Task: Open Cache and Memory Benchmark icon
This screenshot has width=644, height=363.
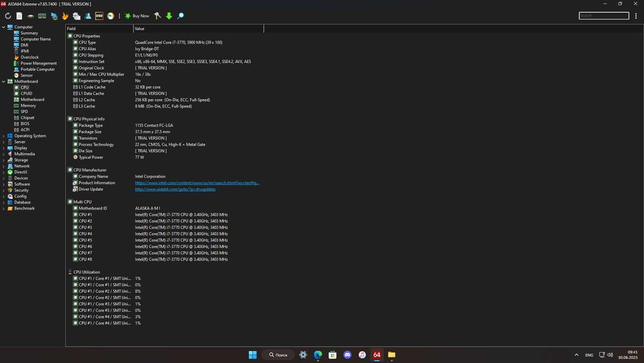Action: coord(42,16)
